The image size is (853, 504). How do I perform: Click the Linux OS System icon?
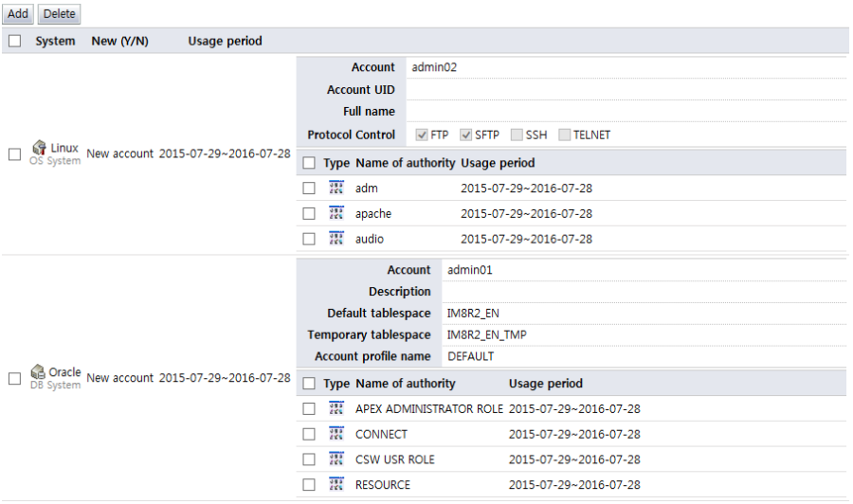click(x=39, y=148)
